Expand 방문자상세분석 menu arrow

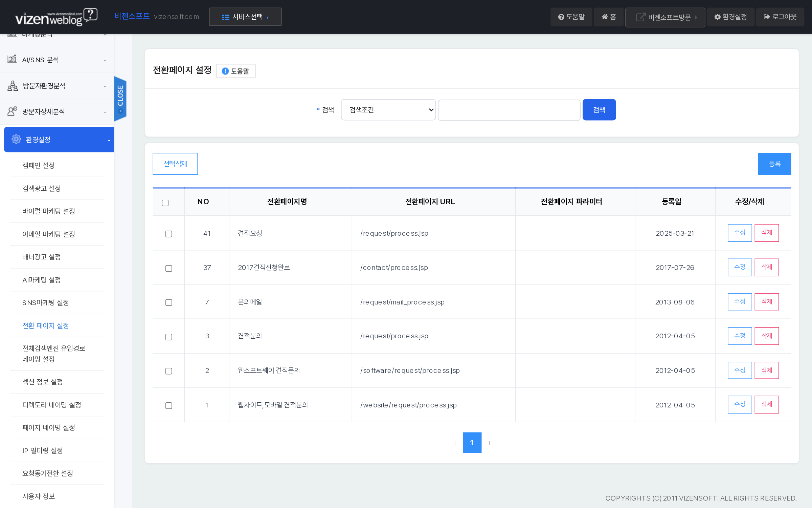pyautogui.click(x=105, y=112)
